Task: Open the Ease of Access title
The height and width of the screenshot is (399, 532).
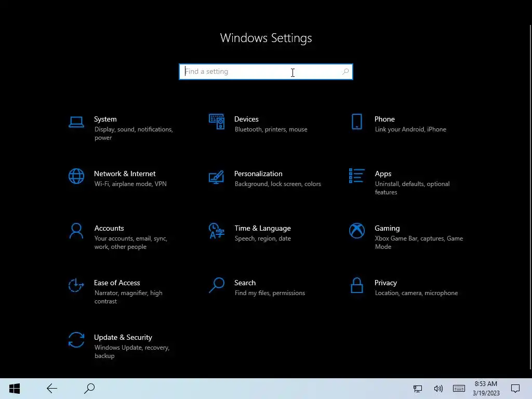Action: pyautogui.click(x=117, y=283)
